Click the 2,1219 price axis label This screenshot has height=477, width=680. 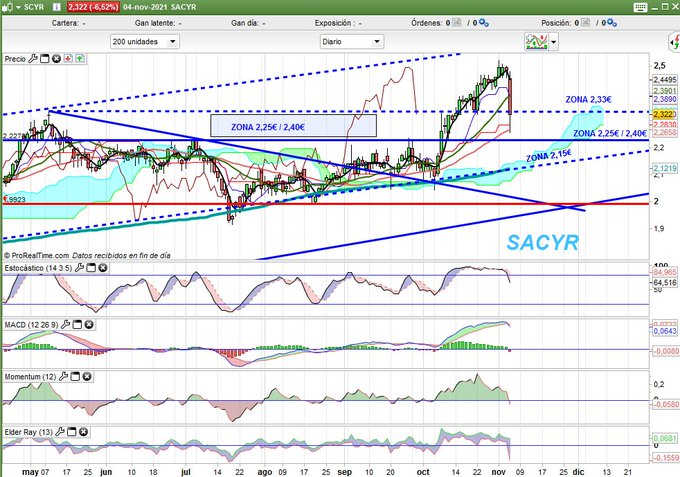(x=664, y=168)
